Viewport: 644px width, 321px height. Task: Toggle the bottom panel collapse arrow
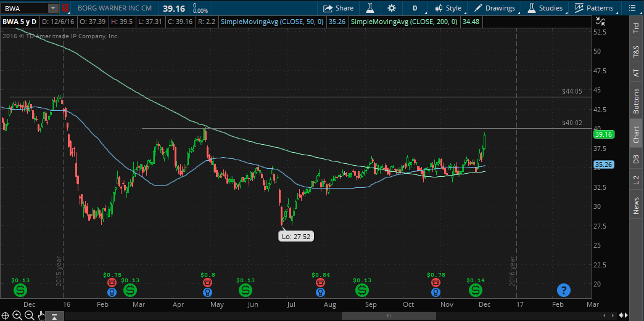(x=54, y=317)
